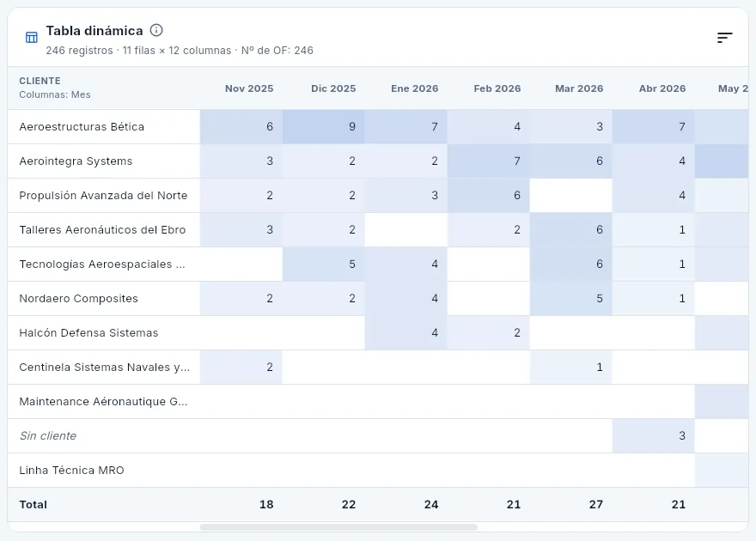
Task: Select the Abr 2026 column header
Action: click(662, 88)
